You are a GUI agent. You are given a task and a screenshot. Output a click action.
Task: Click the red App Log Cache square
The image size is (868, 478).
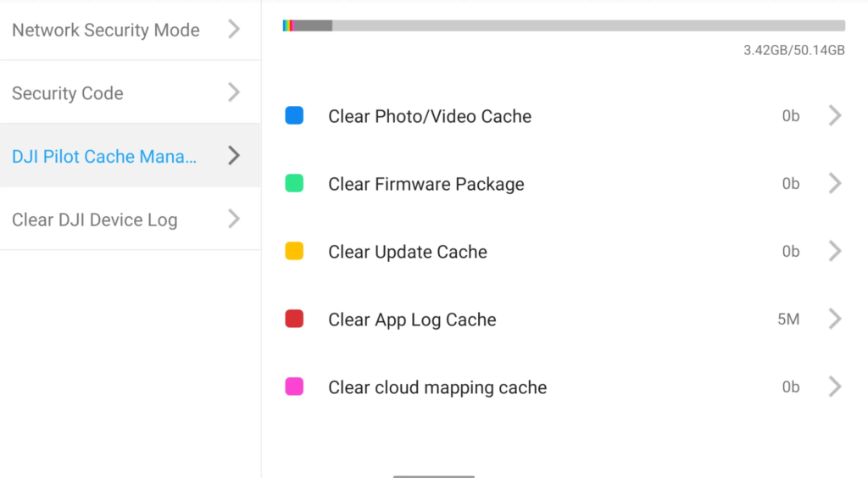[294, 319]
